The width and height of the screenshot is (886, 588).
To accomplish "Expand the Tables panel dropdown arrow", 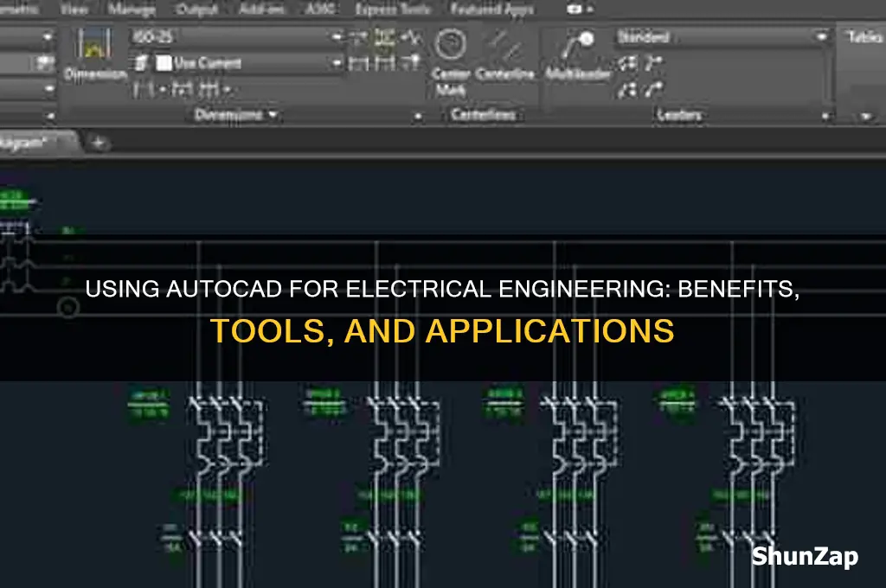I will 866,117.
